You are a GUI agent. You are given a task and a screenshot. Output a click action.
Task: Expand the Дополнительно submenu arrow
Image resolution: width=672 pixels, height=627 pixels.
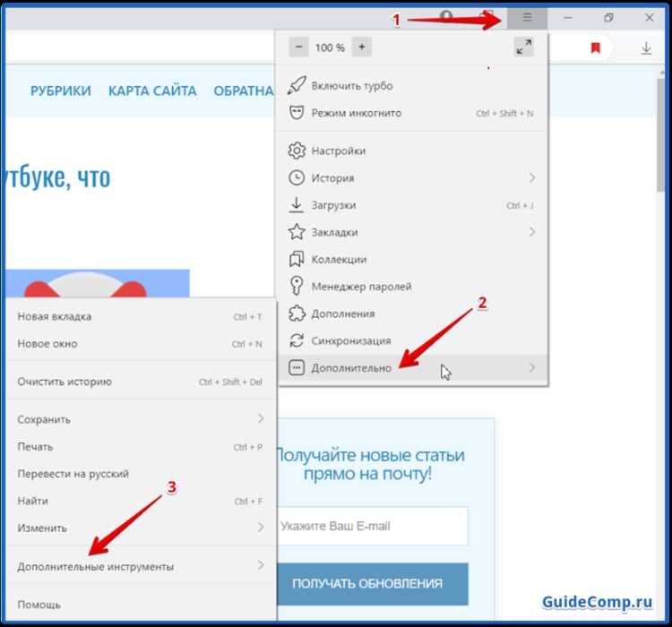(532, 368)
